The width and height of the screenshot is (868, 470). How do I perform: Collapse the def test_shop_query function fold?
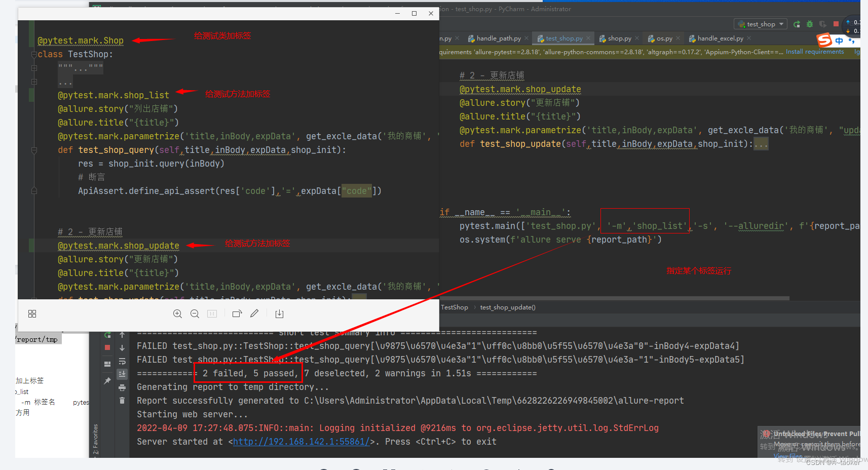coord(34,150)
